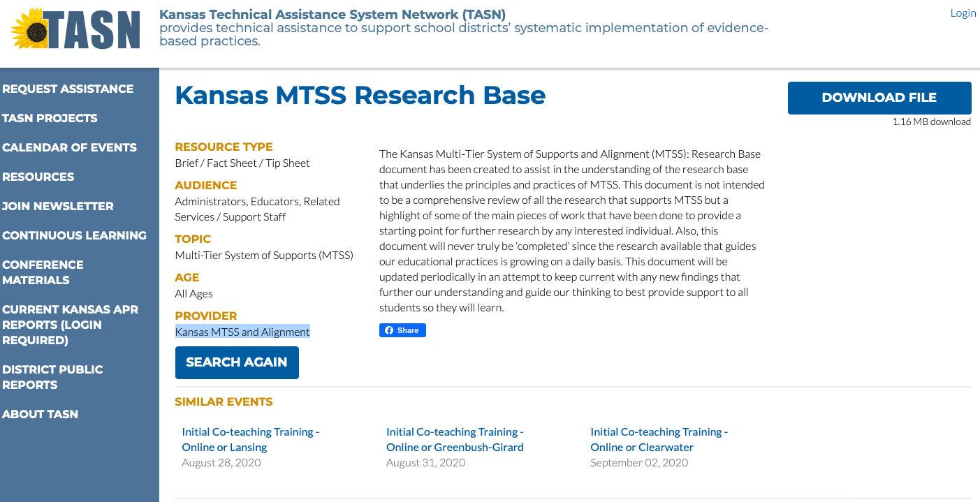Click the August 31, 2020 date
Screen dimensions: 980x502
pos(426,462)
